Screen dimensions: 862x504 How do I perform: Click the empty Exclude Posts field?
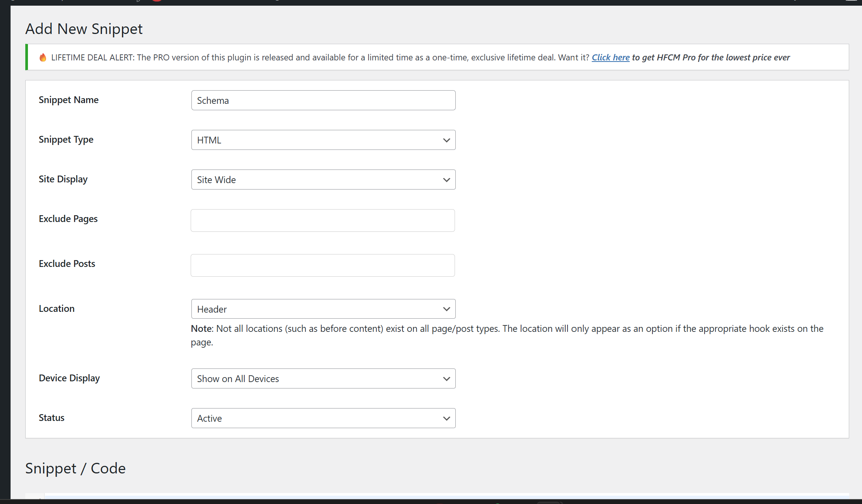pos(323,265)
